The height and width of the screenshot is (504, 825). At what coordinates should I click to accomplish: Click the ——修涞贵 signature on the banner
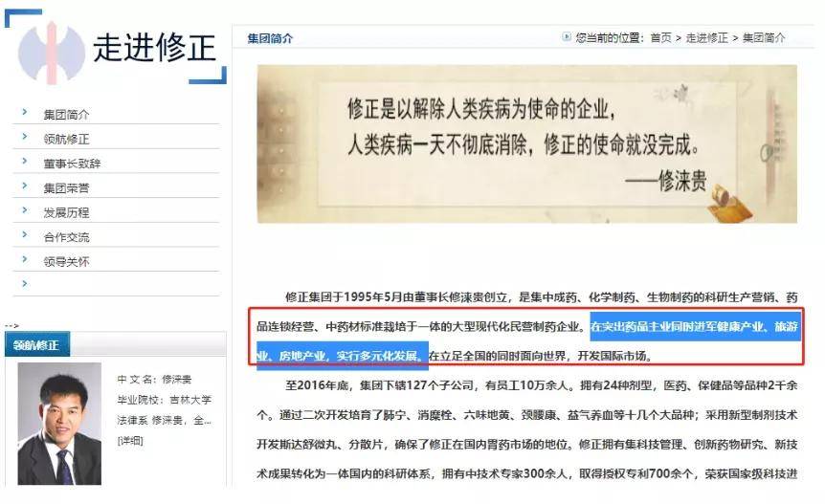pyautogui.click(x=665, y=182)
